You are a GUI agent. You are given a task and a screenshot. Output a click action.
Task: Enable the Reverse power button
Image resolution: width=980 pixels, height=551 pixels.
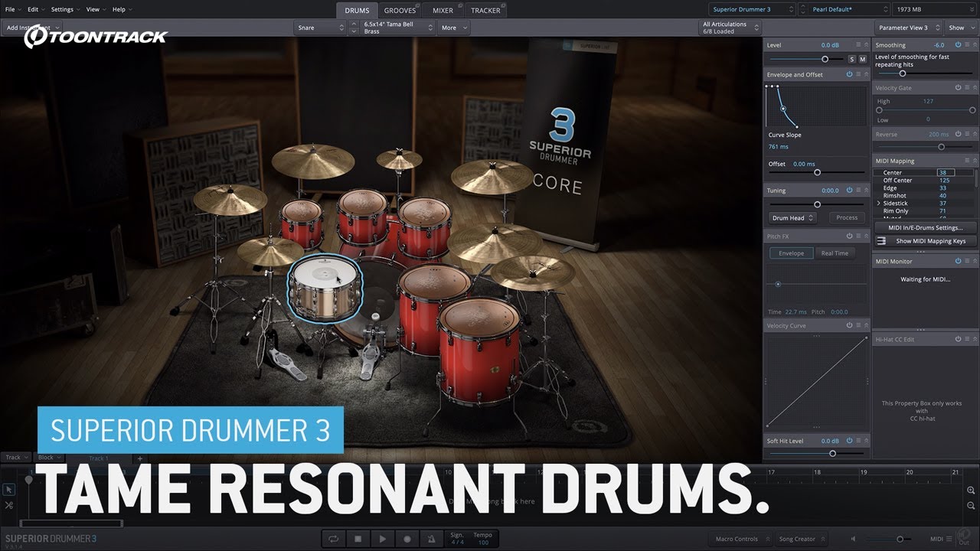click(958, 134)
